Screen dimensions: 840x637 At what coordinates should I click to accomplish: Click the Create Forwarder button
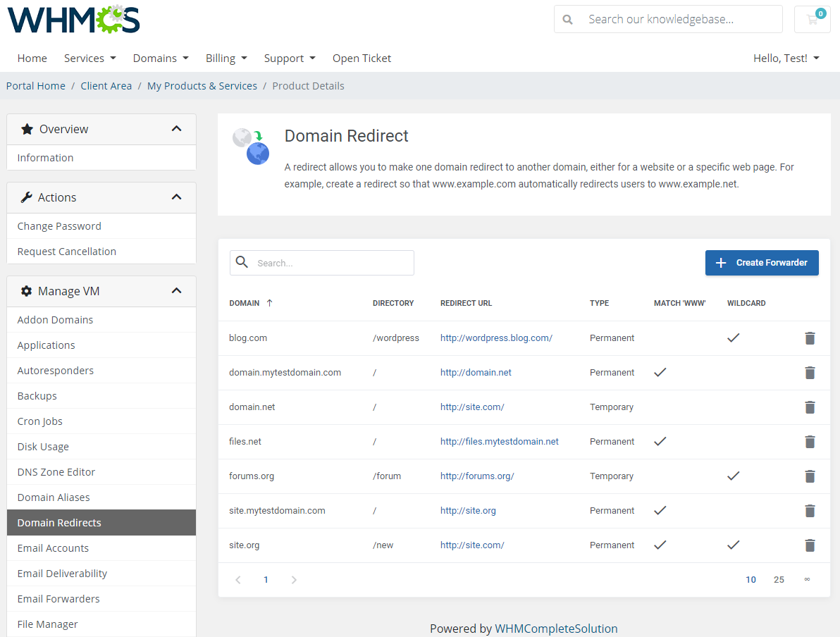tap(762, 262)
